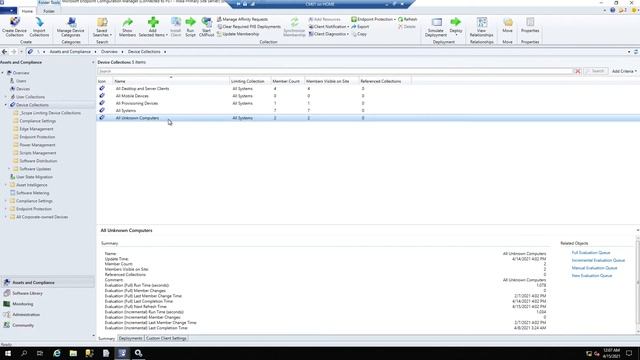The image size is (640, 360).
Task: Select All Unknown Computers row
Action: coord(368,118)
